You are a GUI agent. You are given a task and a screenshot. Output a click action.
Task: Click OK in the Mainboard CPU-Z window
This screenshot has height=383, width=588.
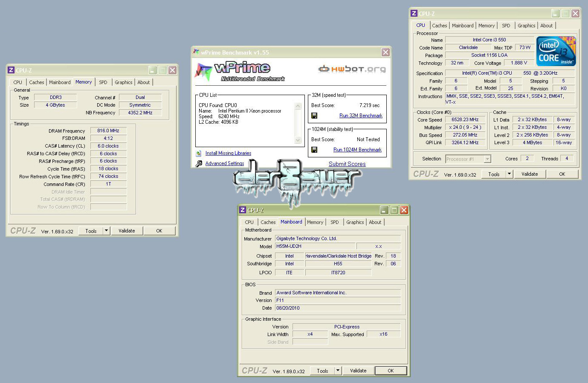tap(391, 371)
